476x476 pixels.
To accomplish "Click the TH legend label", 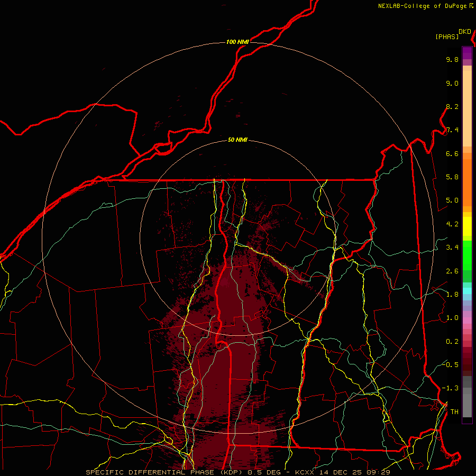I will click(x=454, y=412).
